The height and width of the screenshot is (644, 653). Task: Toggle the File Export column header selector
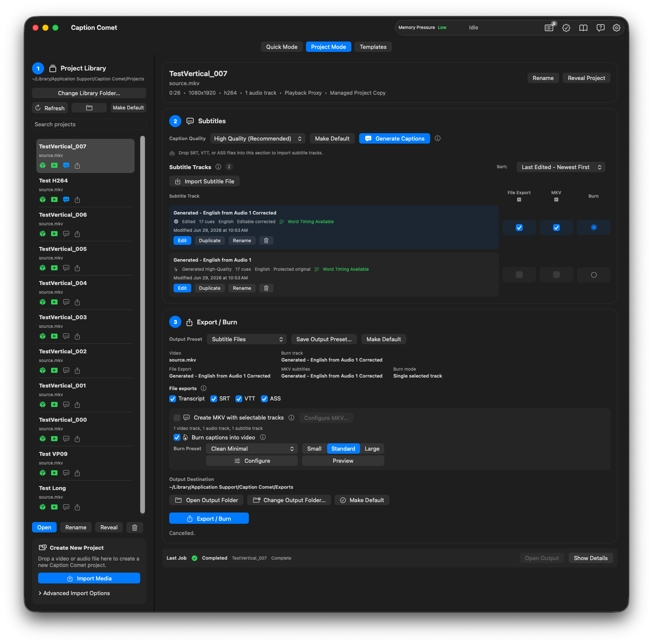click(x=519, y=200)
